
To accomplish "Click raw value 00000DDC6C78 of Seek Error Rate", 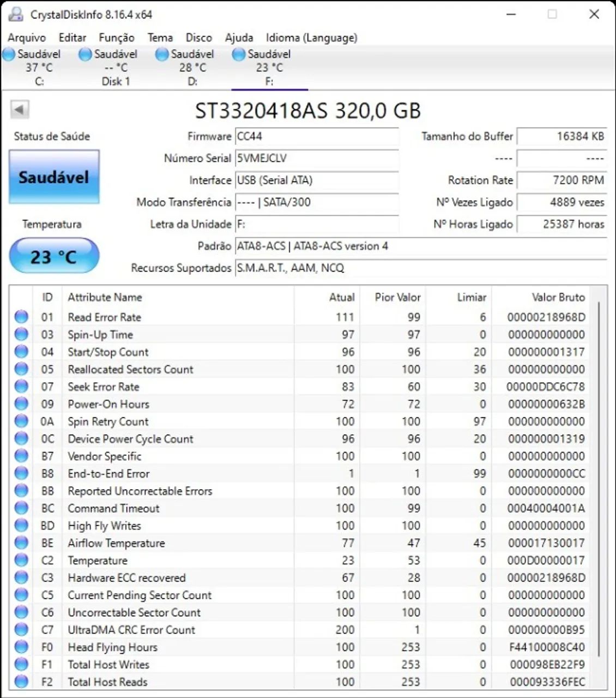I will [x=546, y=387].
